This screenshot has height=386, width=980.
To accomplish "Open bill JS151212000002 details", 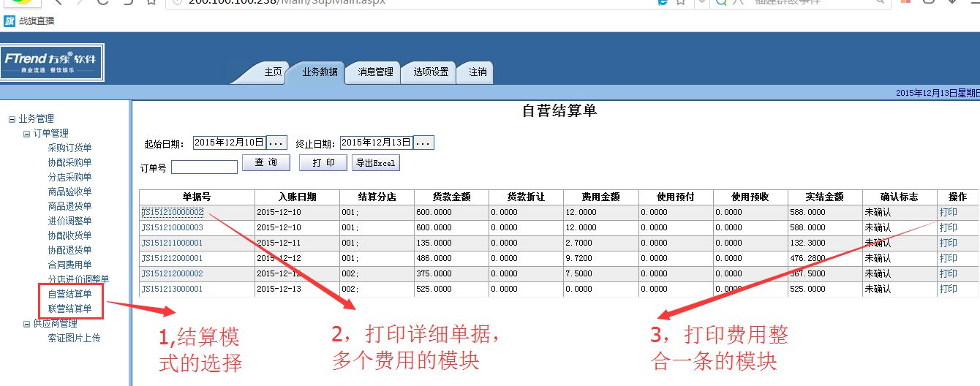I will pos(172,273).
